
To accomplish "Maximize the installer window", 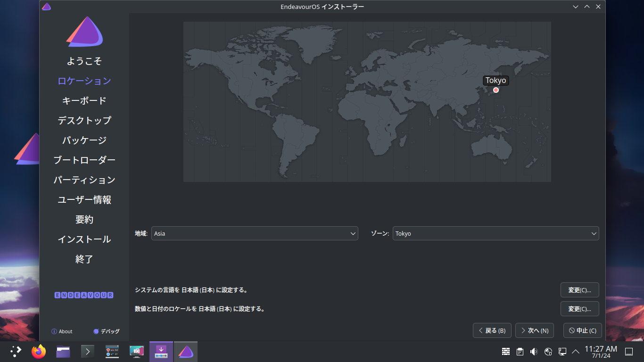I will point(587,7).
